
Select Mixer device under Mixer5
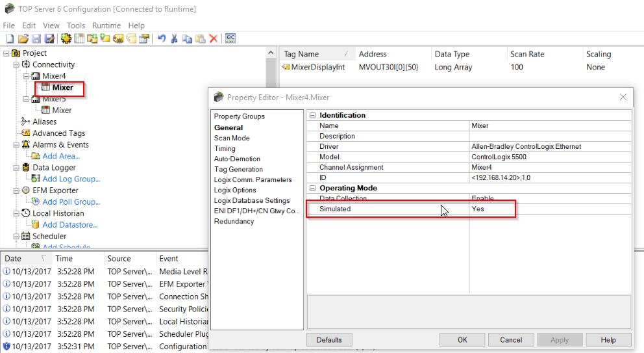click(x=62, y=111)
